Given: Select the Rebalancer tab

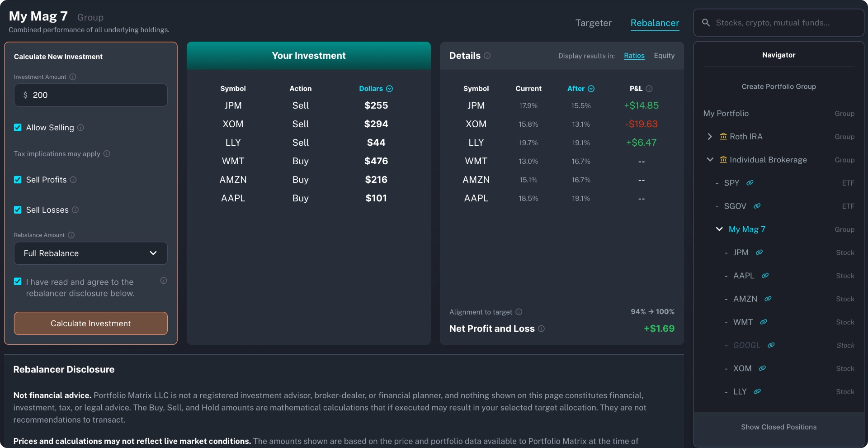Looking at the screenshot, I should click(655, 23).
